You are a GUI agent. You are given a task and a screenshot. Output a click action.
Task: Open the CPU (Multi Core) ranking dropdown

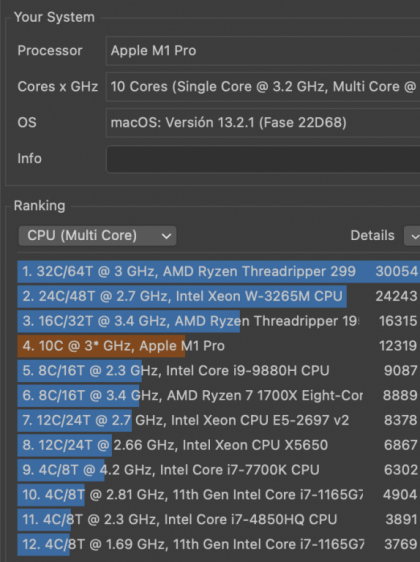point(97,236)
